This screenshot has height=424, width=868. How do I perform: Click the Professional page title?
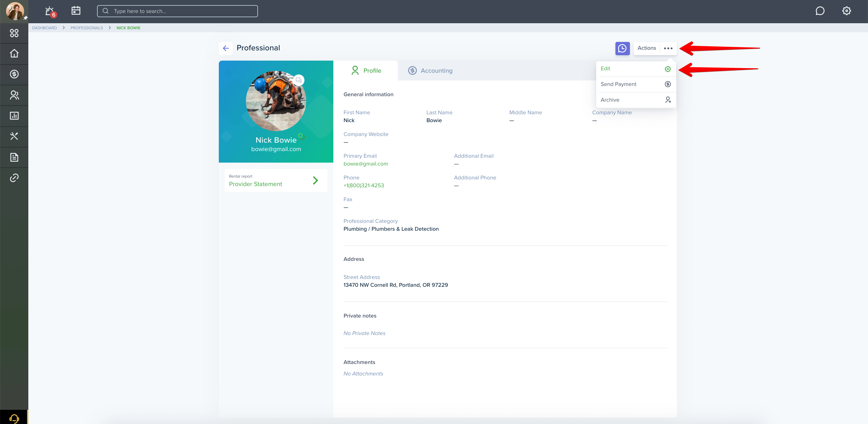click(258, 48)
